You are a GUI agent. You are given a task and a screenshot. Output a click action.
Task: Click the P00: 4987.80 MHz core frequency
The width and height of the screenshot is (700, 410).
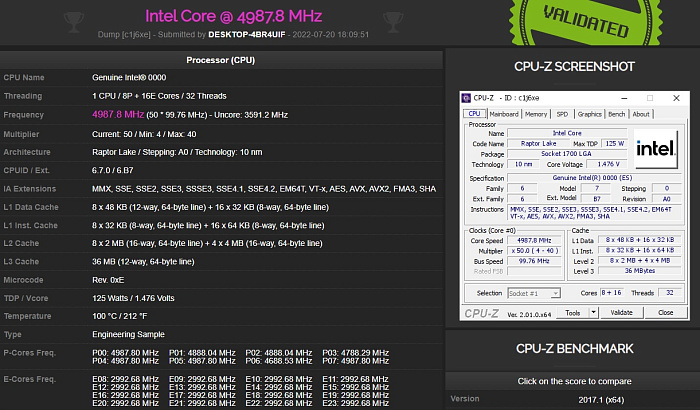coord(125,353)
